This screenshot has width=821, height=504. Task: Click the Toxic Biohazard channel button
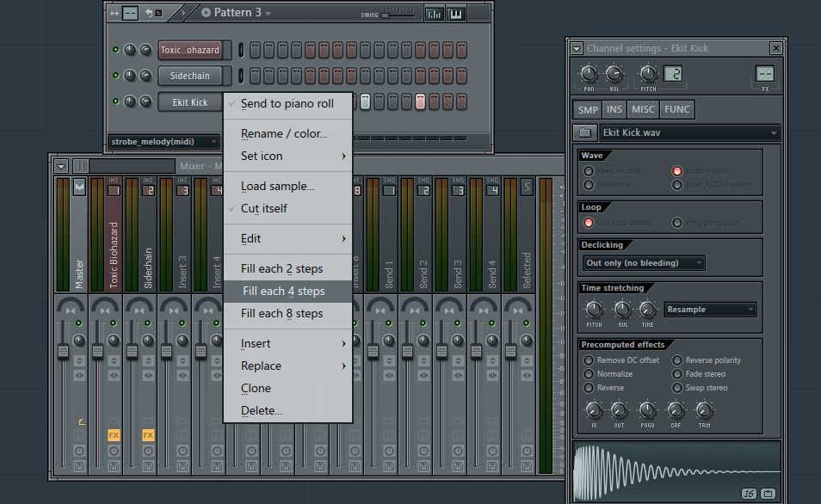pyautogui.click(x=189, y=50)
